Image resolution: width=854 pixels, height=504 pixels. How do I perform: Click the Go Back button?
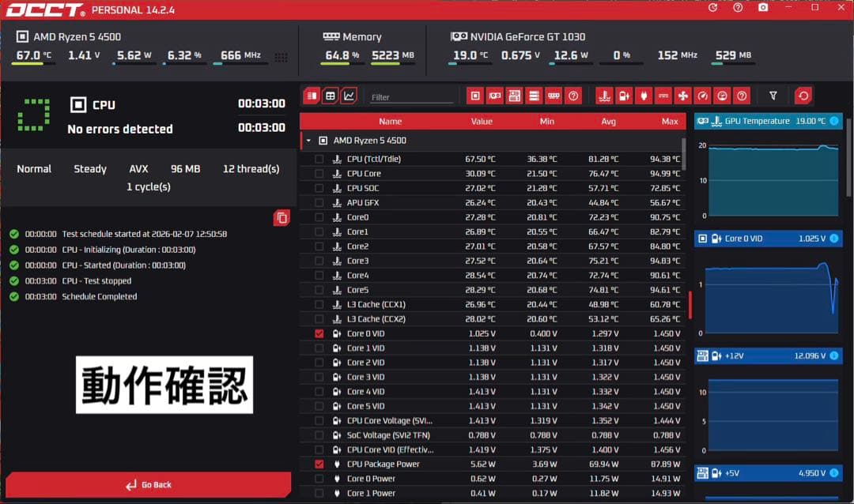(148, 484)
